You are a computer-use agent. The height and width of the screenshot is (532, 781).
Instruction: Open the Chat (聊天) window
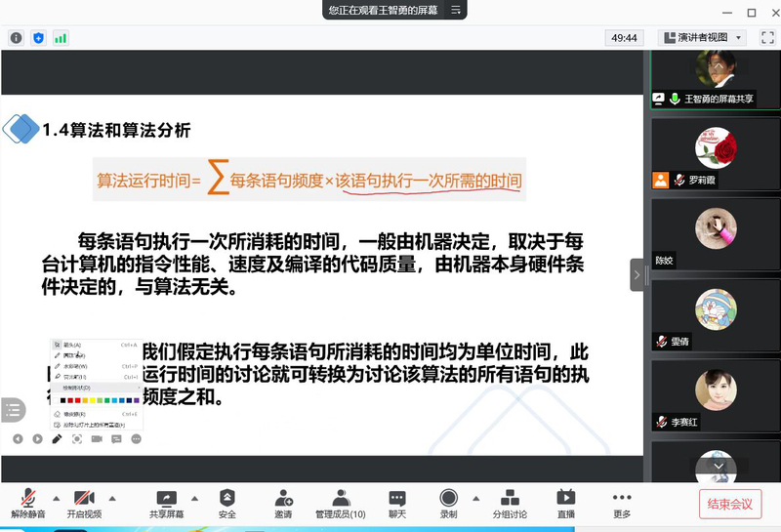(x=397, y=504)
